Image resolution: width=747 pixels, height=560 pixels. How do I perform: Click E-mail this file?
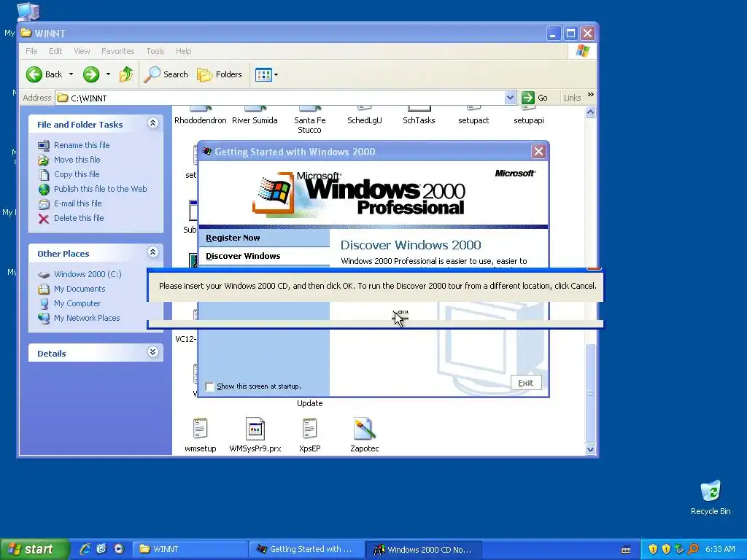[77, 203]
